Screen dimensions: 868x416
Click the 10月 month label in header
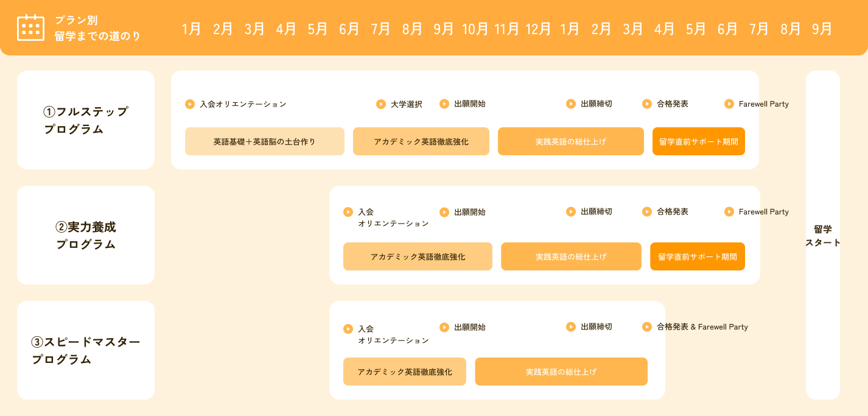pyautogui.click(x=475, y=29)
